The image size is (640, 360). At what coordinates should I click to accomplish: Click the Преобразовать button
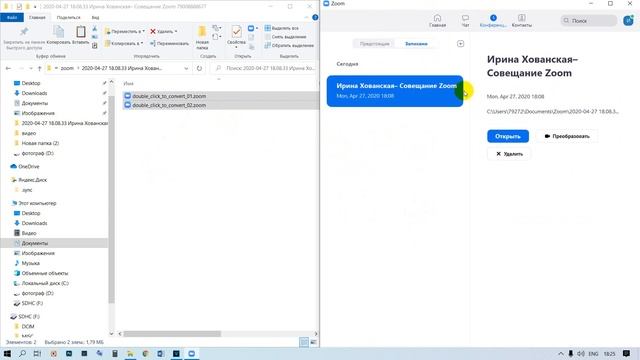[x=567, y=136]
